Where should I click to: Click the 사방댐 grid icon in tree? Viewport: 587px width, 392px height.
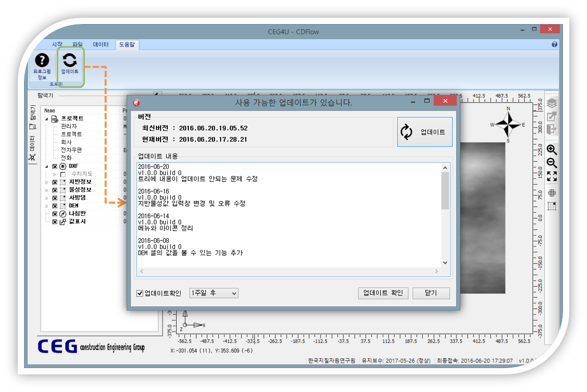(63, 198)
